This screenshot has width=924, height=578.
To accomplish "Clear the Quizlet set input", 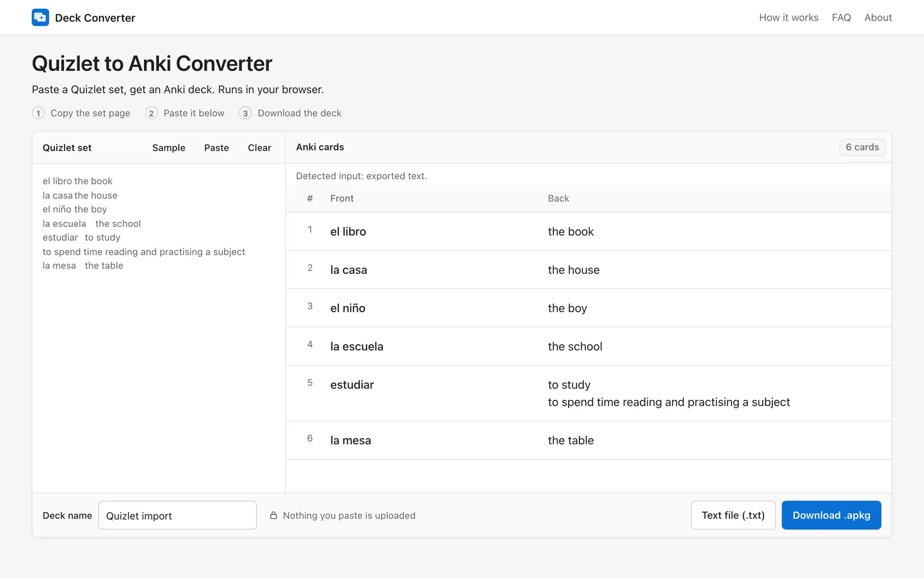I will pyautogui.click(x=259, y=148).
